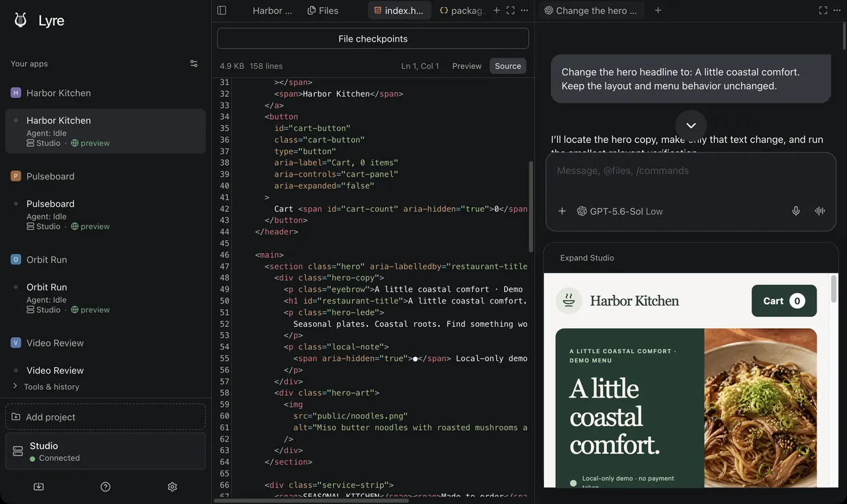Click the noodles image in the preview
847x504 pixels.
[x=760, y=408]
